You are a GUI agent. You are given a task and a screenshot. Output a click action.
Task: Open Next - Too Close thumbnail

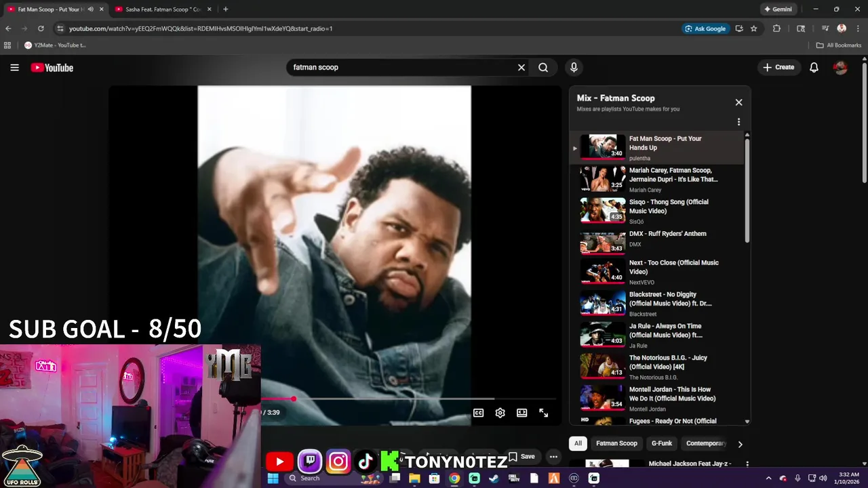pos(603,271)
